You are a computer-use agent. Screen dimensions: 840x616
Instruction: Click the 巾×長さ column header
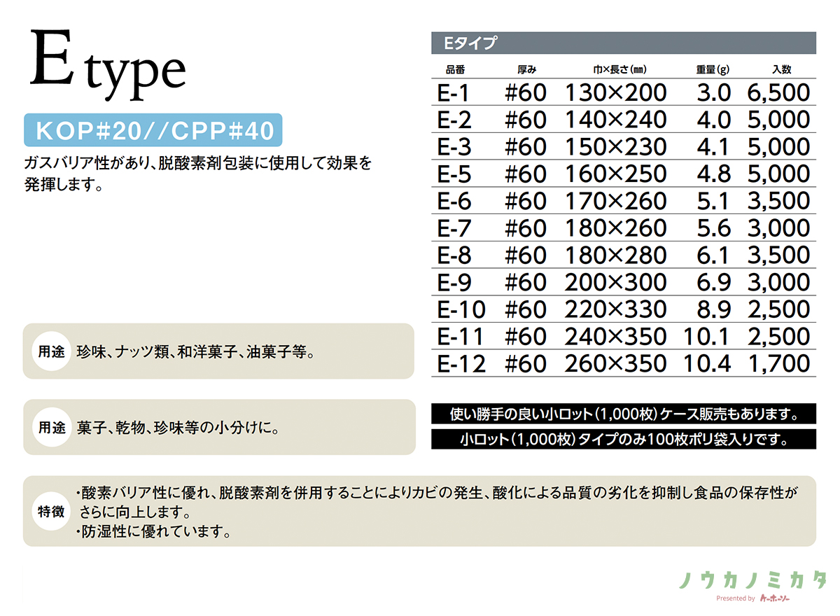pos(618,69)
